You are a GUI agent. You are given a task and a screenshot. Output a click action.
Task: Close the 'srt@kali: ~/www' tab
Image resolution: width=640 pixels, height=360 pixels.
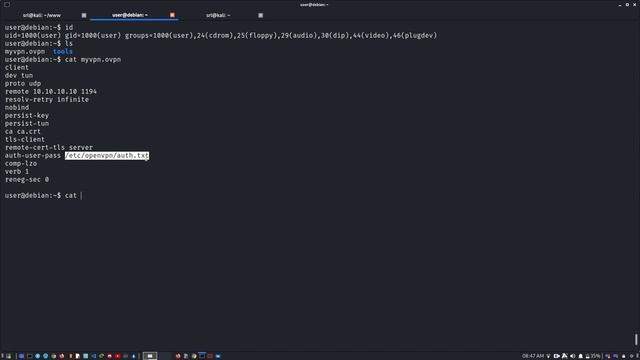click(x=84, y=16)
